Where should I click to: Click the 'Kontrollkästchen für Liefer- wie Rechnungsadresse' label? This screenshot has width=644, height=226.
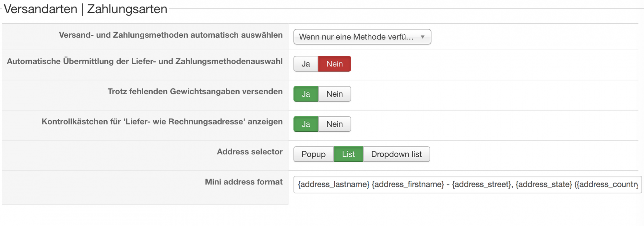tap(162, 122)
